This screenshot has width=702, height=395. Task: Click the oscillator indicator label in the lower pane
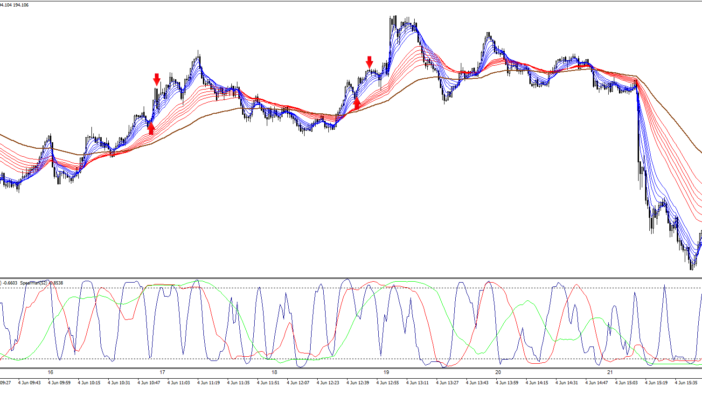tap(31, 283)
